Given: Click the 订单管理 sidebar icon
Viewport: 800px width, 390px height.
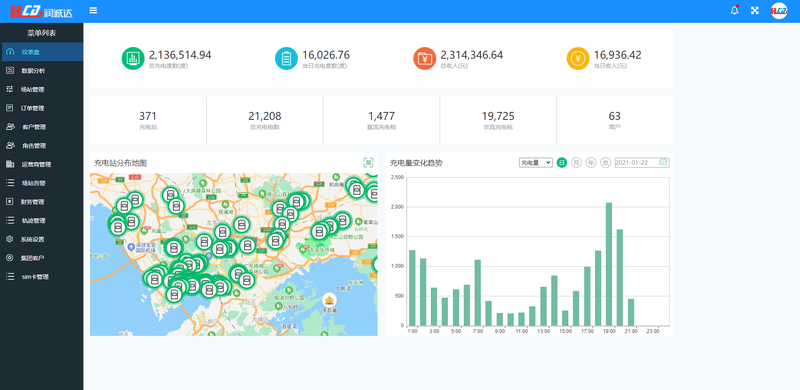Looking at the screenshot, I should tap(10, 108).
